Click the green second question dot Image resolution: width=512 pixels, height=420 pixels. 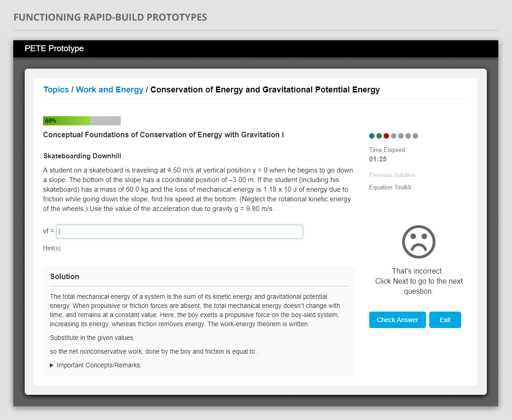click(x=379, y=136)
